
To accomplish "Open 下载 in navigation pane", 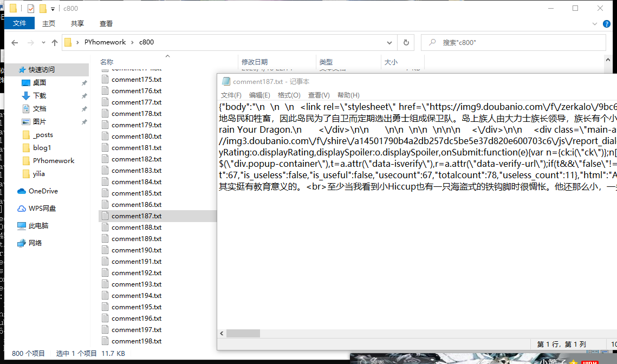I will (x=40, y=96).
